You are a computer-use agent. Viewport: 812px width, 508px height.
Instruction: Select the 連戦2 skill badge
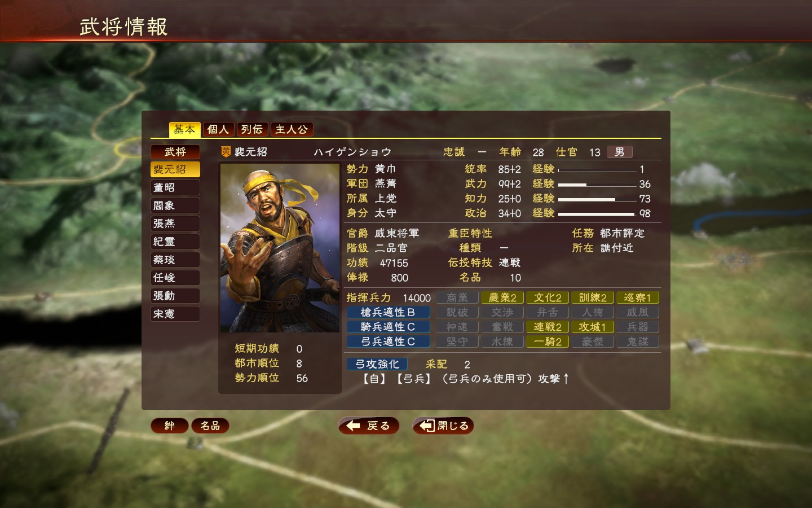pyautogui.click(x=548, y=327)
